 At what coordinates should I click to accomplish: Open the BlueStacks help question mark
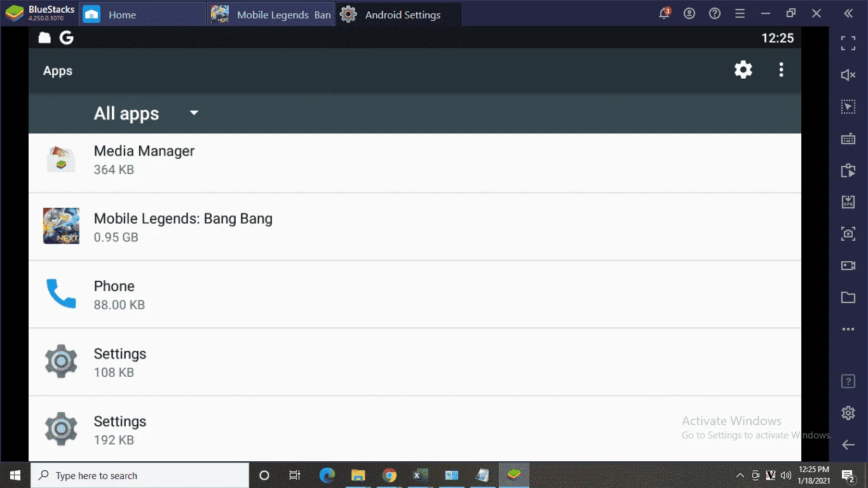click(715, 13)
